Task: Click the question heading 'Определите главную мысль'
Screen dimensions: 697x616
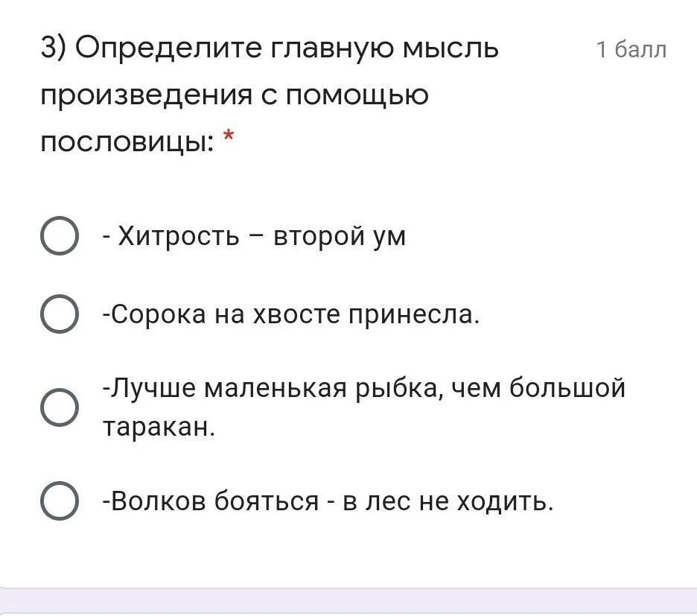Action: tap(287, 49)
